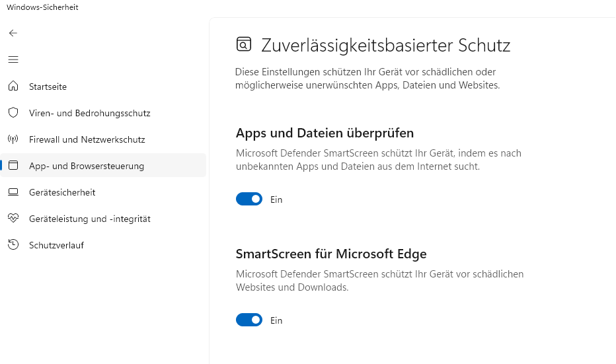616x364 pixels.
Task: Click the Startseite home icon
Action: click(13, 87)
